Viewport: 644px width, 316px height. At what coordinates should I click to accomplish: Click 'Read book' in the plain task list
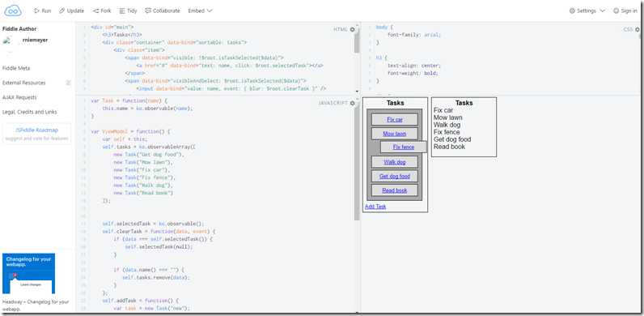[x=449, y=147]
